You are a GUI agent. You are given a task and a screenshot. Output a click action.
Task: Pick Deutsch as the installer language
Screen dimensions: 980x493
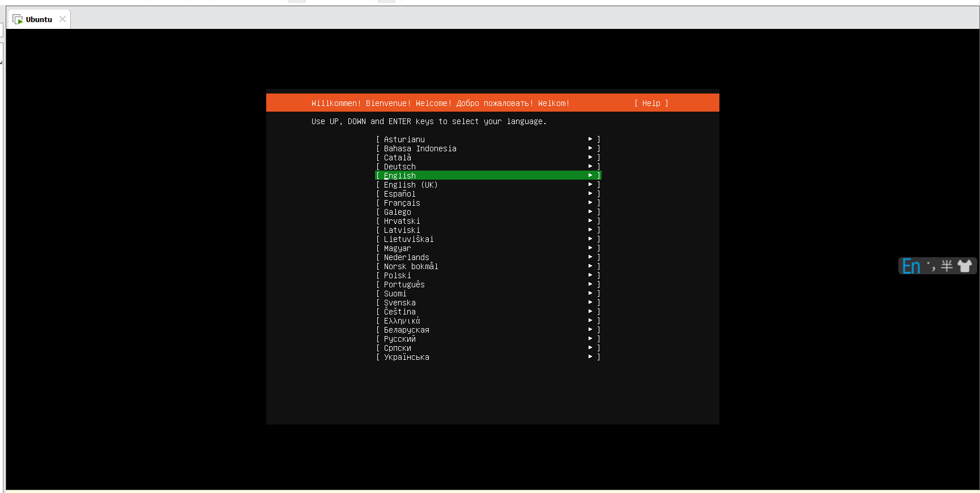(488, 167)
